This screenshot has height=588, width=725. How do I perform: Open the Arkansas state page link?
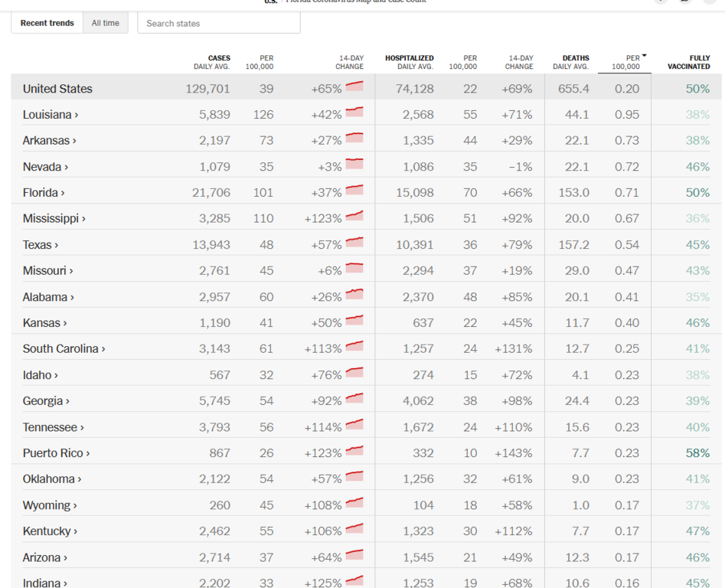(x=49, y=141)
